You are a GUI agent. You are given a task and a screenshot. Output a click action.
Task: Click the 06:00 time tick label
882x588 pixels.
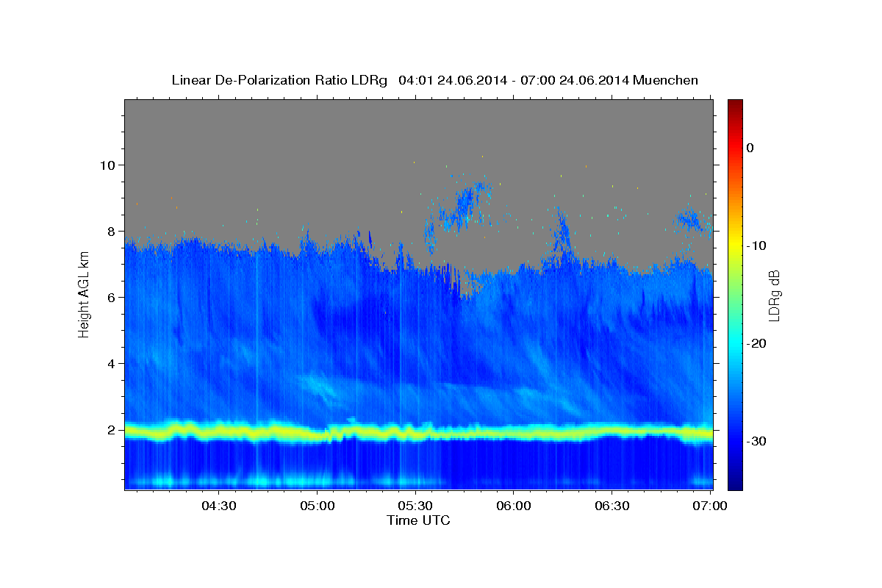(x=514, y=506)
